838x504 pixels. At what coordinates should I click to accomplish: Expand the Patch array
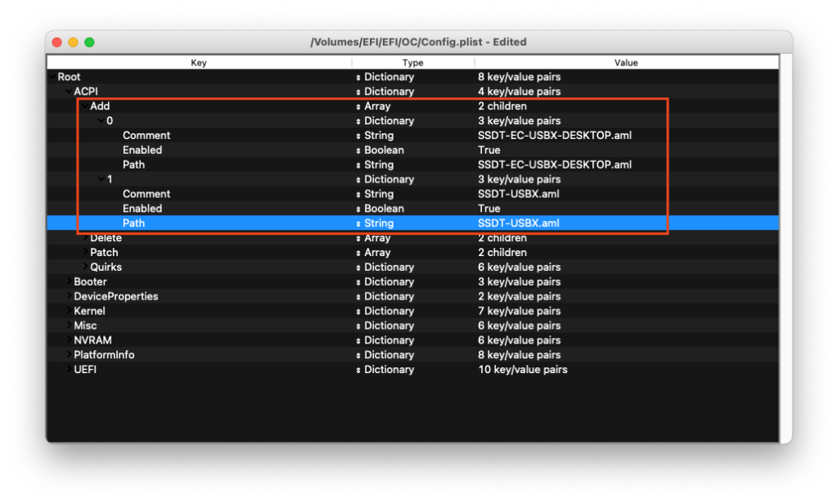(85, 252)
